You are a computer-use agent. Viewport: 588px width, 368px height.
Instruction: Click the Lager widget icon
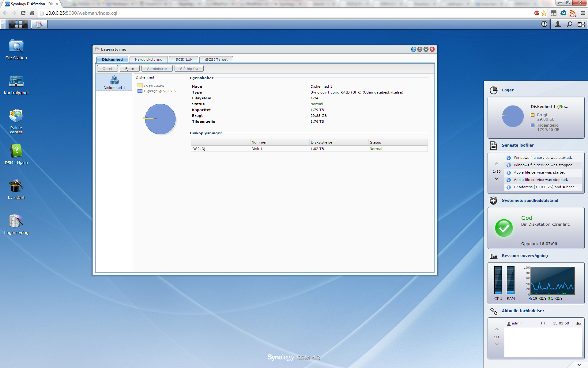[x=493, y=90]
